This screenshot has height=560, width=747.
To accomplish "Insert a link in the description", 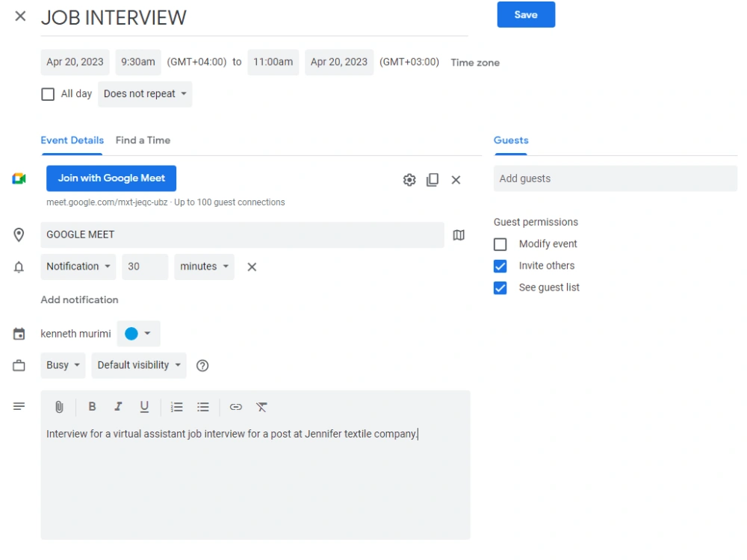I will [x=236, y=407].
